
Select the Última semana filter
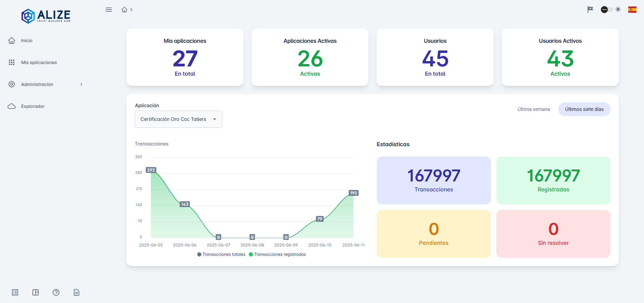click(x=533, y=109)
